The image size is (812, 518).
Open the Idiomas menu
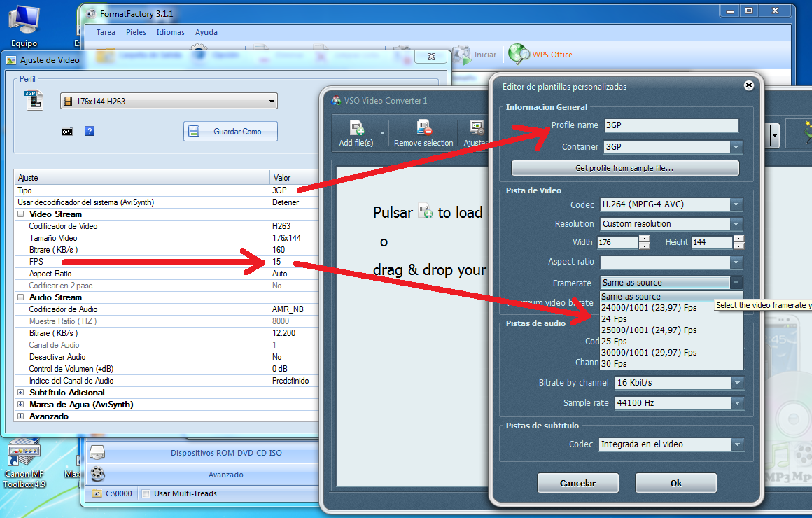click(170, 32)
